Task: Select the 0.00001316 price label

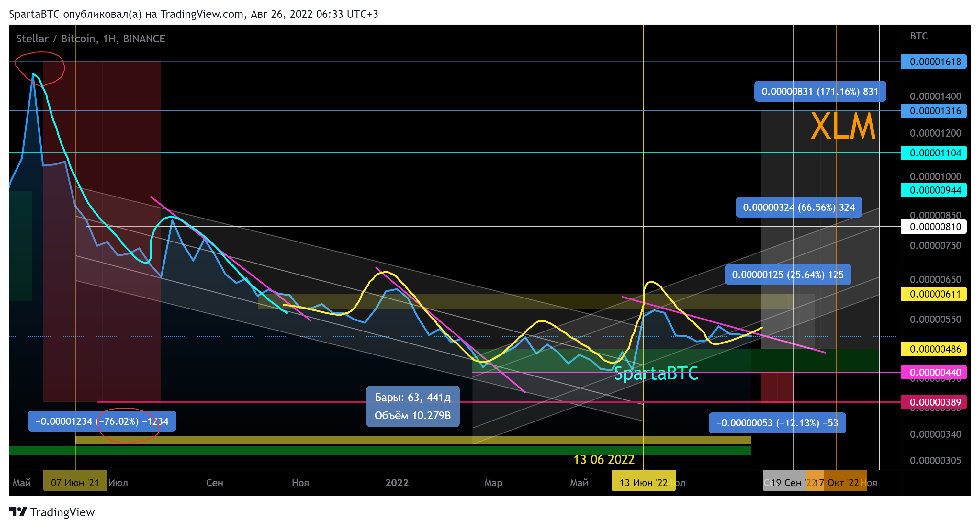Action: (x=934, y=111)
